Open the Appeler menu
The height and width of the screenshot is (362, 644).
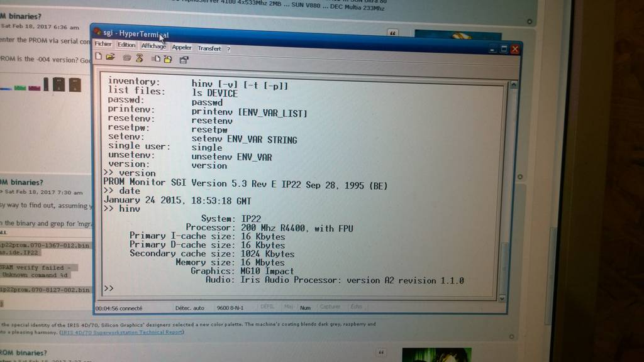click(x=182, y=47)
